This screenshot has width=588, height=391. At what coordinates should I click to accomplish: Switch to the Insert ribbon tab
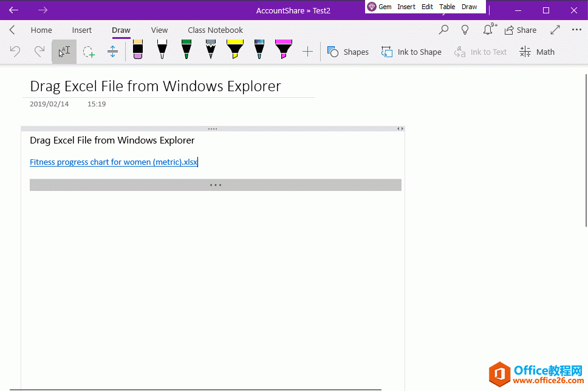click(x=82, y=30)
